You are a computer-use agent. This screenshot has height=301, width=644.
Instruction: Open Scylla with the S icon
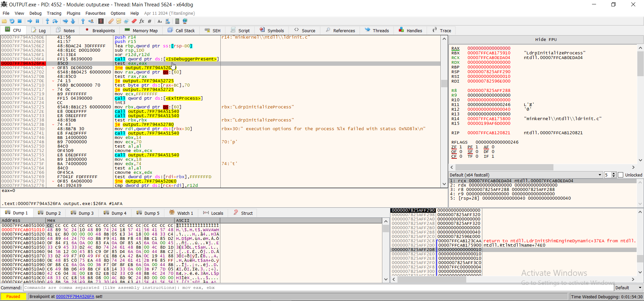[101, 21]
